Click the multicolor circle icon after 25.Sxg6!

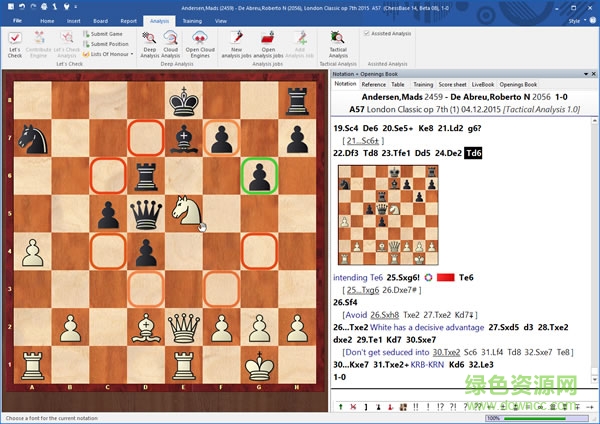429,277
